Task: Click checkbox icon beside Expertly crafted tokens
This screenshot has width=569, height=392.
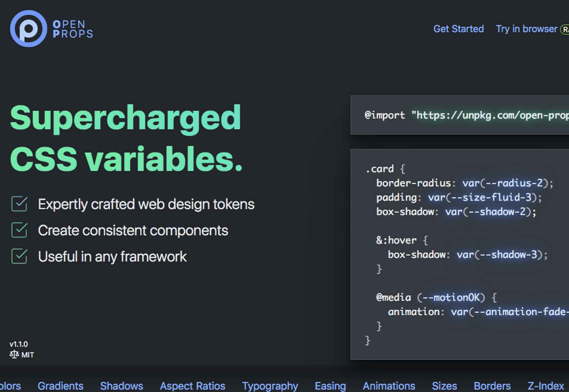Action: [x=19, y=204]
